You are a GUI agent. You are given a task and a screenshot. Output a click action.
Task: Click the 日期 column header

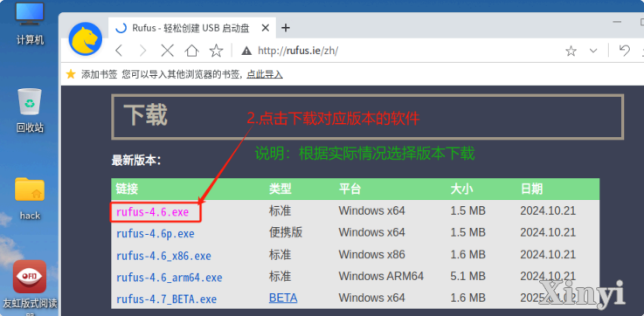(531, 189)
